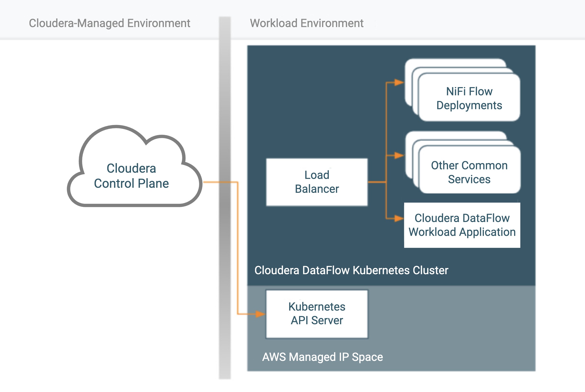
Task: Click the Other Common Services stack
Action: click(469, 172)
